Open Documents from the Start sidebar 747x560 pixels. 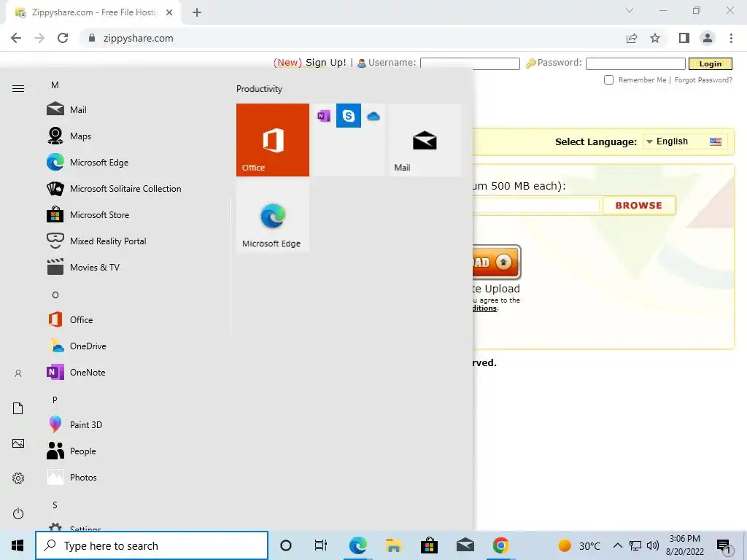(18, 408)
